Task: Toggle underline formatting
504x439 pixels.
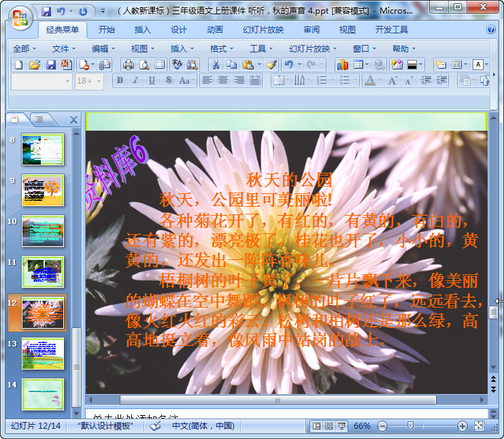Action: click(152, 80)
